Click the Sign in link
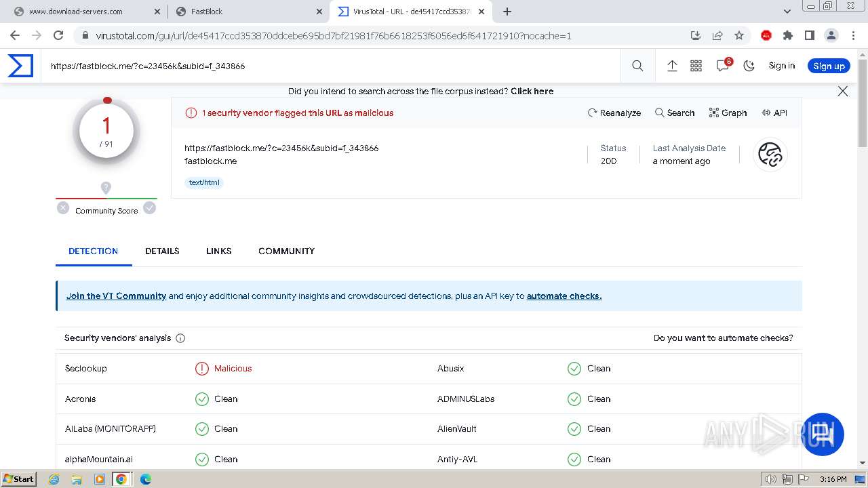 click(x=782, y=66)
